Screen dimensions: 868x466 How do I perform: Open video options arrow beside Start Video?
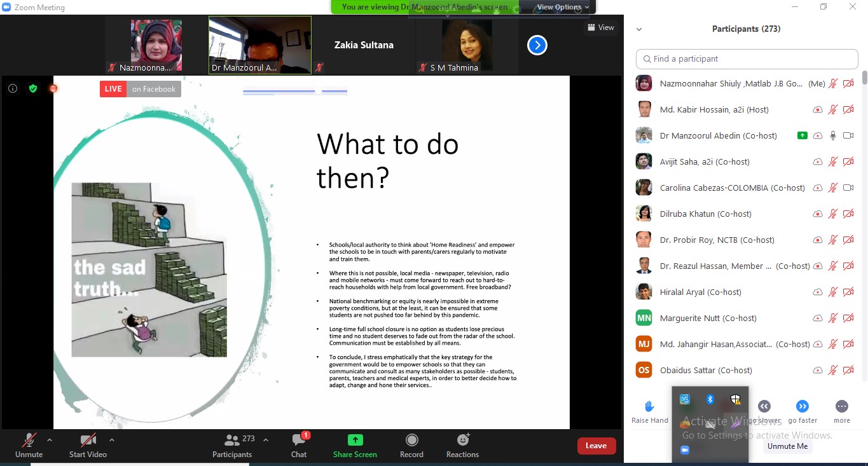coord(112,439)
